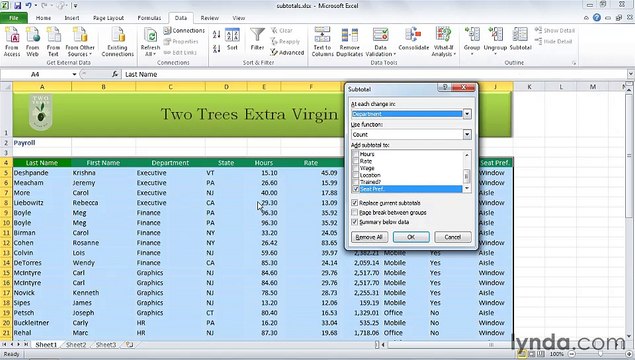
Task: Expand the At each change in dropdown
Action: click(x=467, y=114)
